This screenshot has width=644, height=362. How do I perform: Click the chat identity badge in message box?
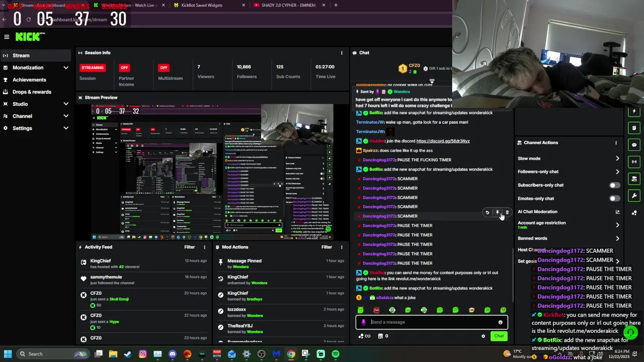click(x=363, y=322)
